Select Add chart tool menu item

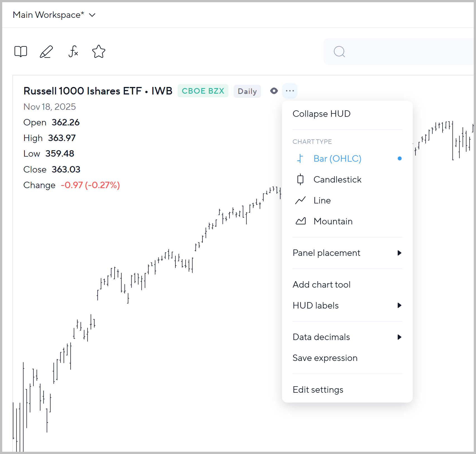click(x=321, y=285)
